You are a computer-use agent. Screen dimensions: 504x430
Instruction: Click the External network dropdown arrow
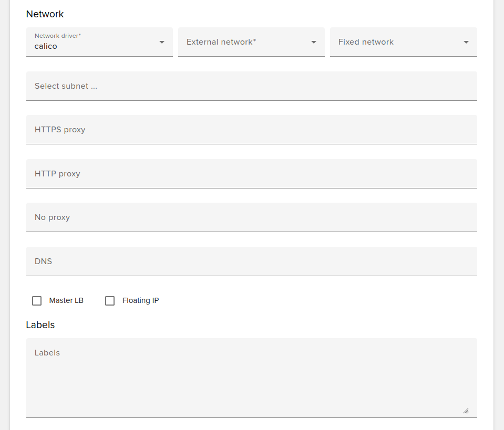[x=313, y=42]
